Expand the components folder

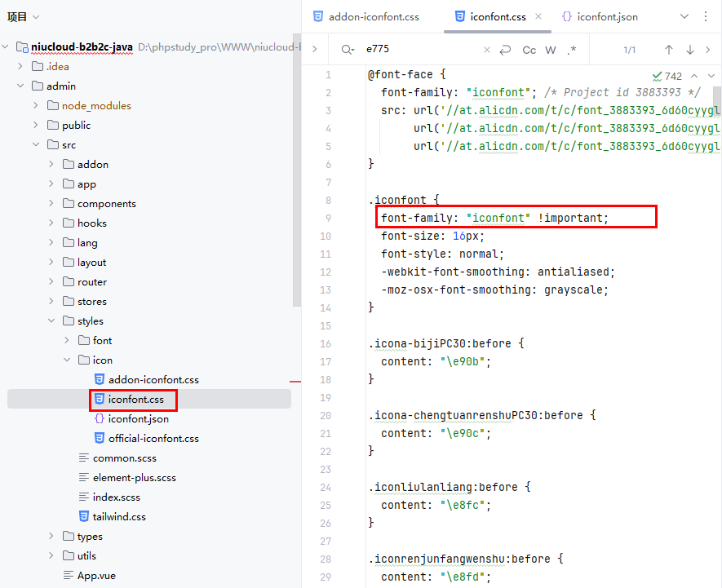point(51,203)
